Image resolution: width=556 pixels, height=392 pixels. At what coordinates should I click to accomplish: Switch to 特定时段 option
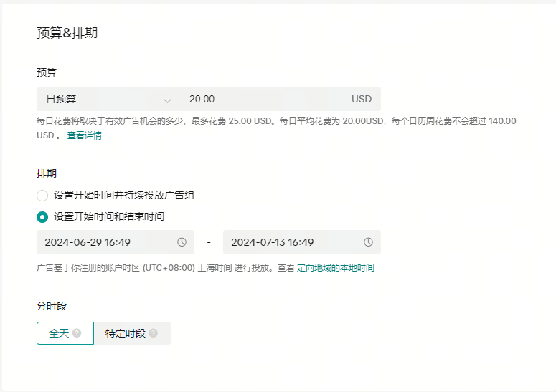click(132, 333)
